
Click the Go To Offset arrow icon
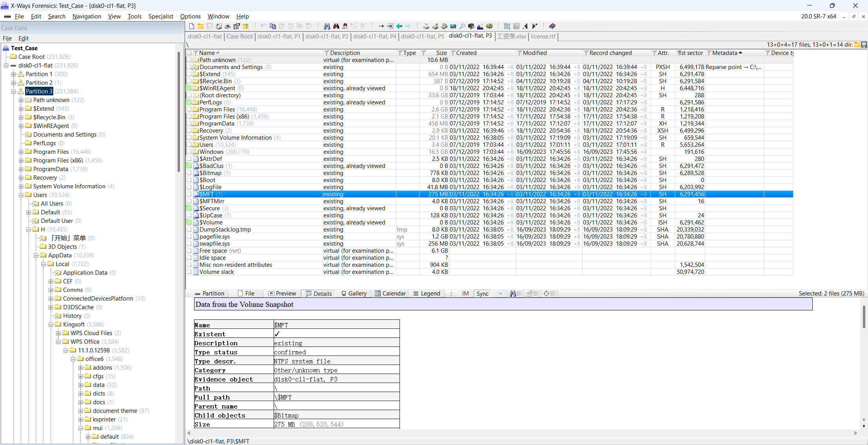[381, 26]
